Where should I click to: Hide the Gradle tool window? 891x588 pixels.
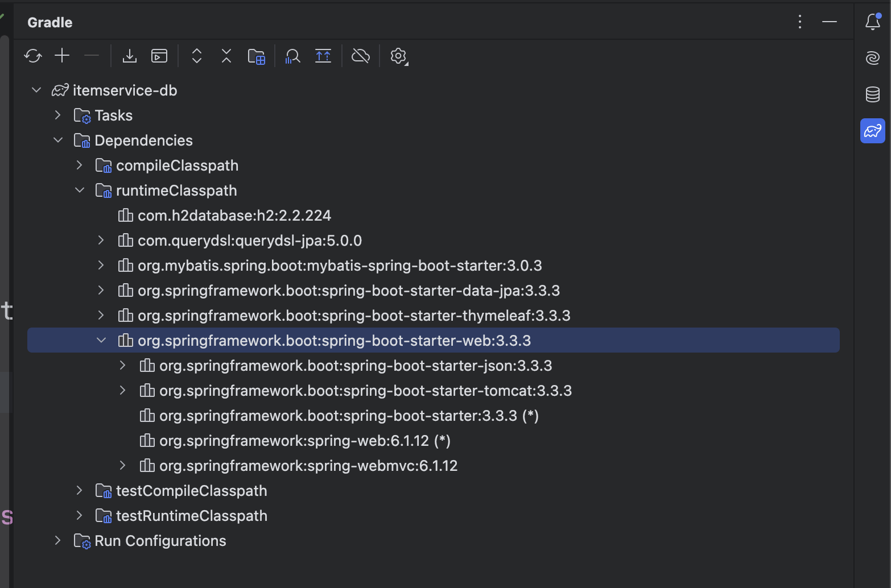tap(830, 22)
